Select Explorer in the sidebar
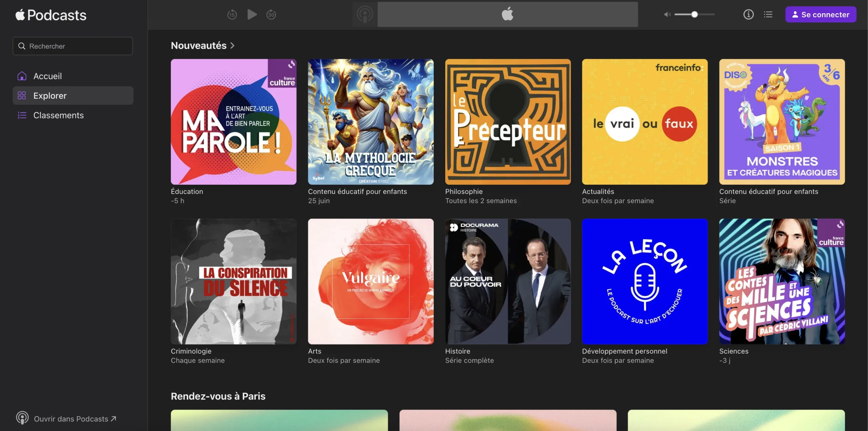 coord(73,96)
